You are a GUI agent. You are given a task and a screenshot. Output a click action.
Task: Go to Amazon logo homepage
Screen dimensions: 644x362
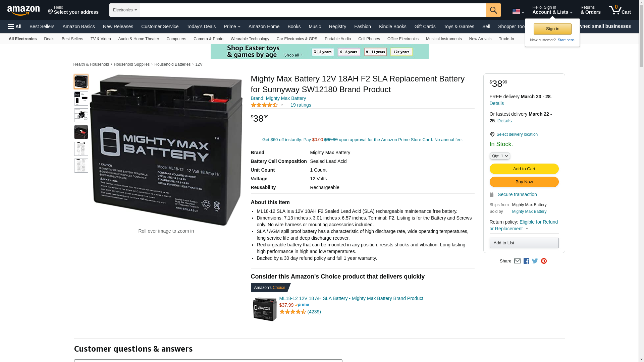(23, 11)
